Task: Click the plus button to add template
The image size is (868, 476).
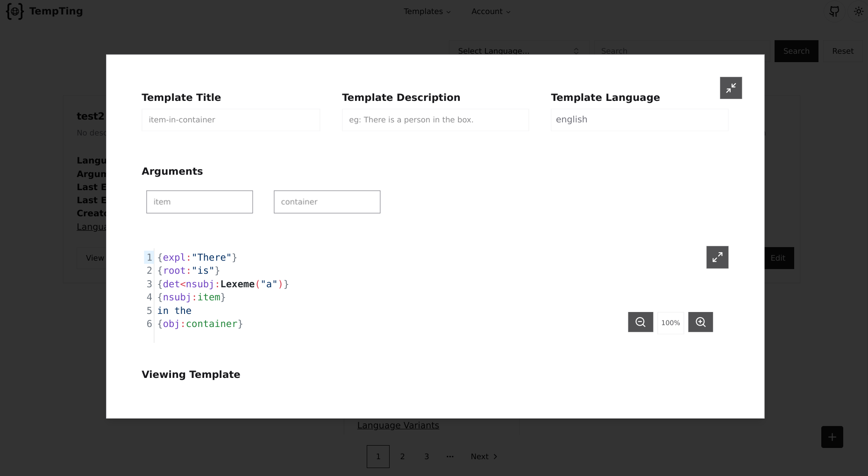Action: click(832, 437)
